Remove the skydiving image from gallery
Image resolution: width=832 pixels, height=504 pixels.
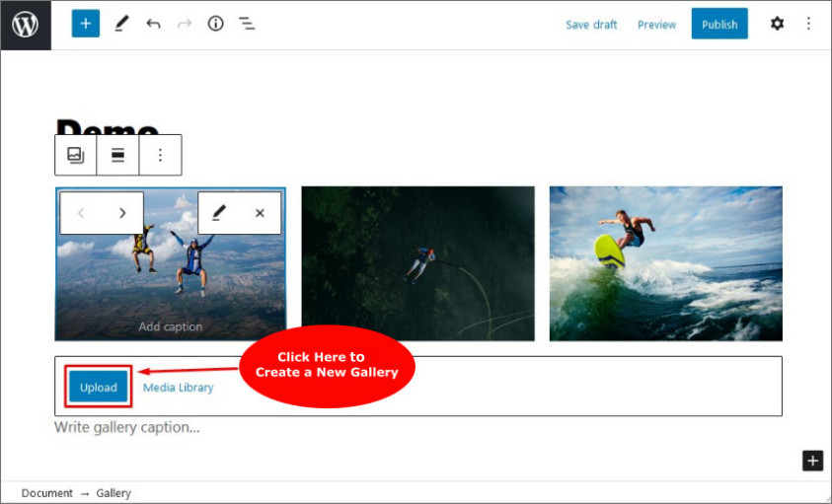point(260,213)
